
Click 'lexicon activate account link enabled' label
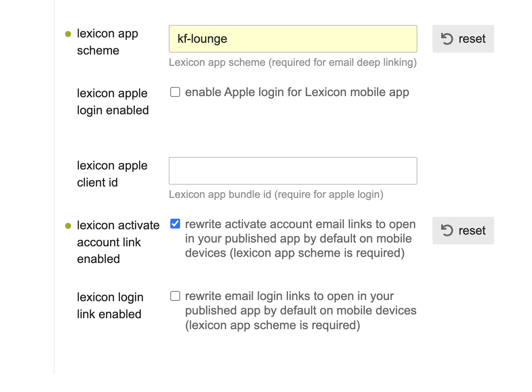(x=118, y=242)
